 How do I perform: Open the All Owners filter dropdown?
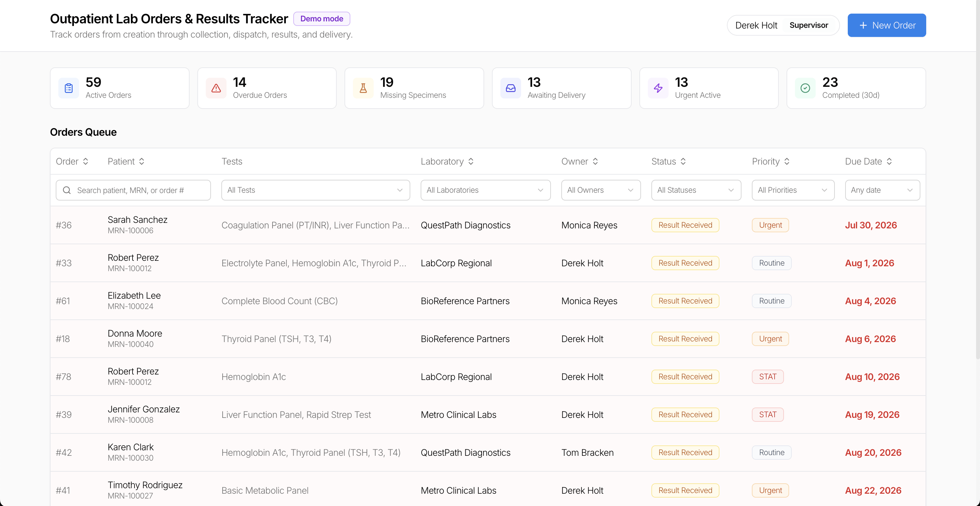(601, 190)
